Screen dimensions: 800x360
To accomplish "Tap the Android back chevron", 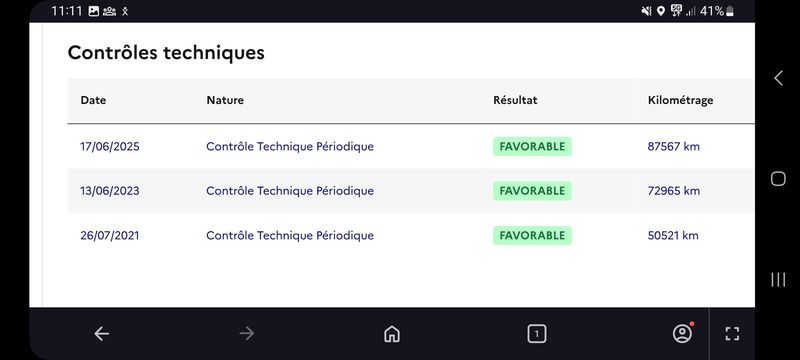I will (778, 78).
